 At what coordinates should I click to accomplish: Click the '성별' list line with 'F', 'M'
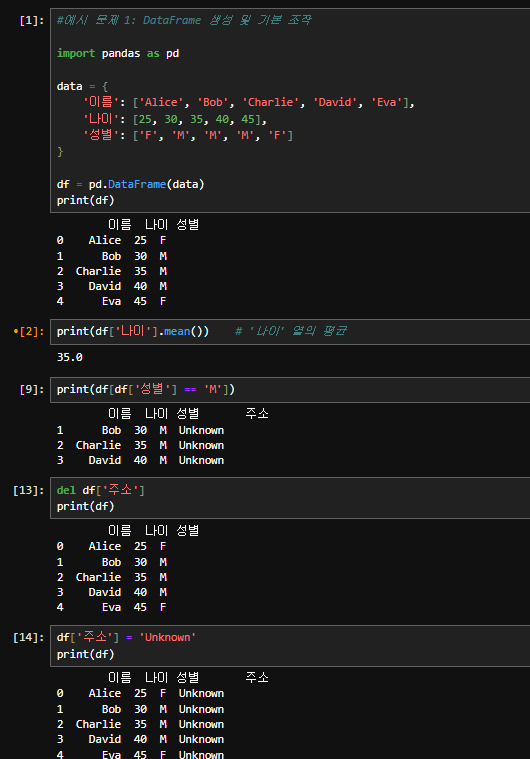click(188, 135)
